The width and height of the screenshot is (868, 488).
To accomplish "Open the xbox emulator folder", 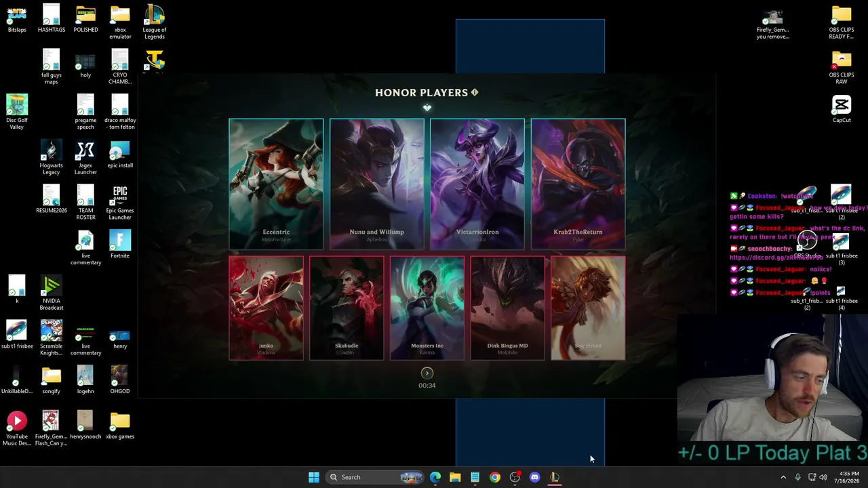I will pos(120,22).
